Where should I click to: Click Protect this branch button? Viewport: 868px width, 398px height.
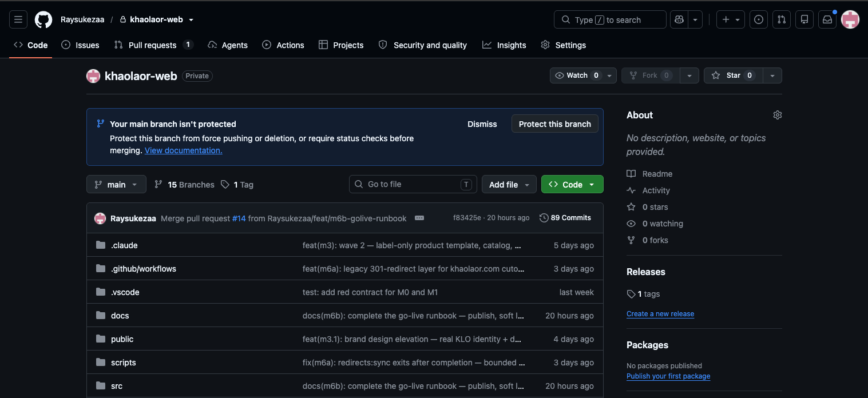555,124
